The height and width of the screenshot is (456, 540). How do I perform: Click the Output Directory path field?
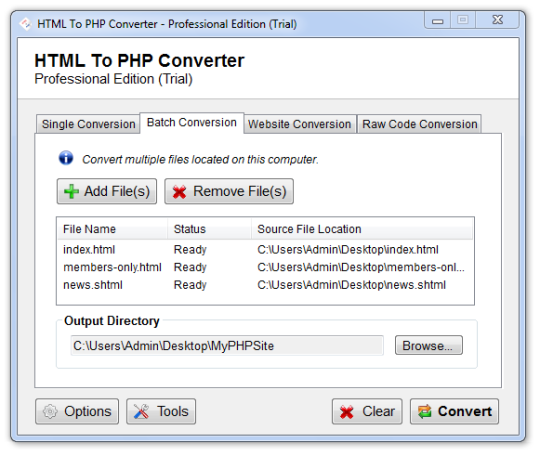point(227,345)
